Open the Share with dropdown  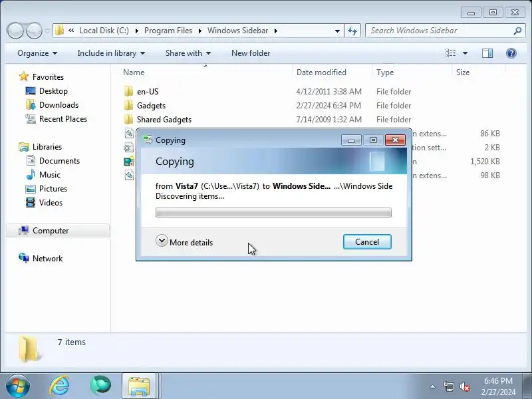pos(188,53)
